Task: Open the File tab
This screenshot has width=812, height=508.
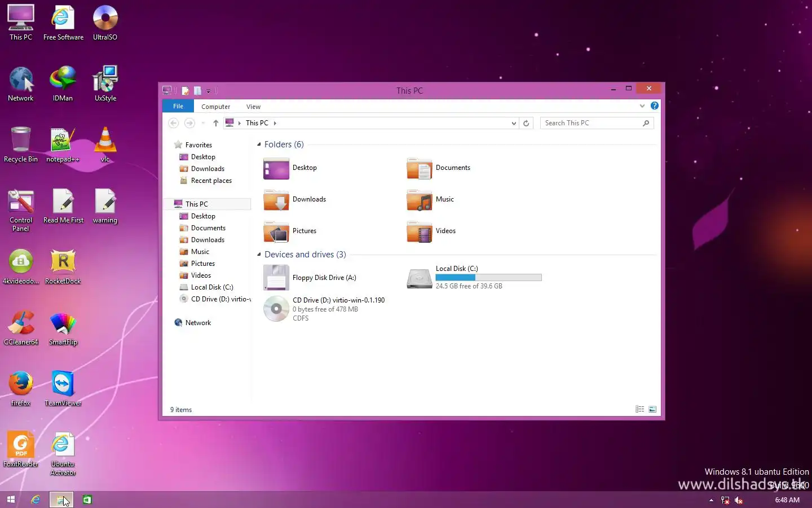Action: [x=178, y=106]
